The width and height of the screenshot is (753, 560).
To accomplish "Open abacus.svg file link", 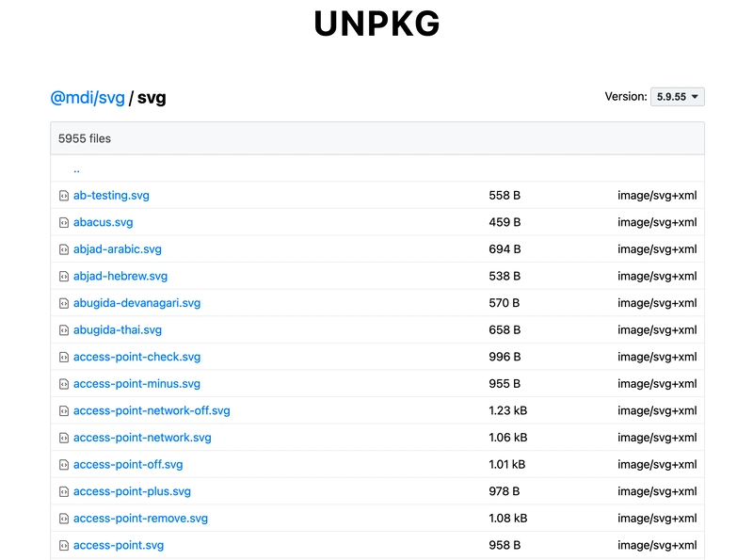I will point(104,222).
